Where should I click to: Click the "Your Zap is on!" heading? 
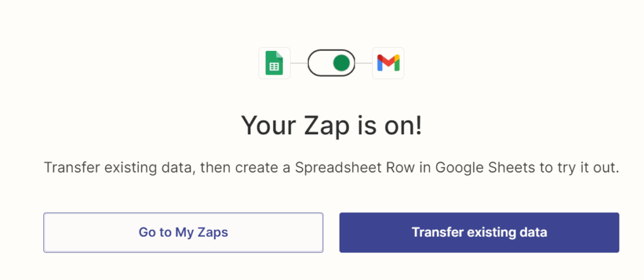[331, 126]
